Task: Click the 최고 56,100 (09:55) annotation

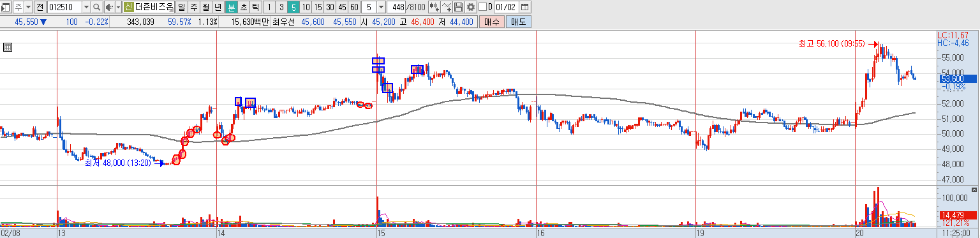Action: (x=831, y=43)
